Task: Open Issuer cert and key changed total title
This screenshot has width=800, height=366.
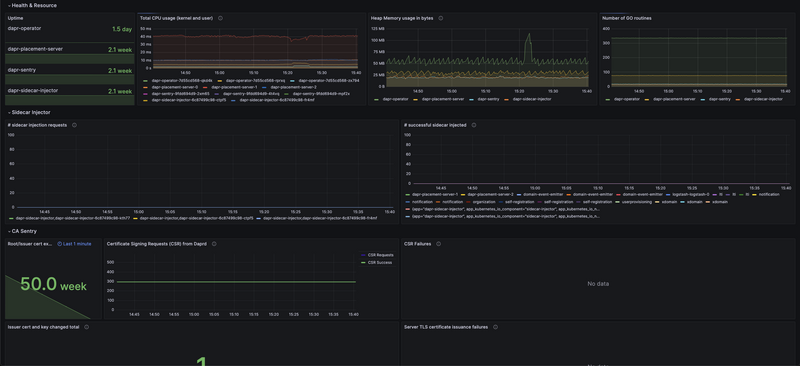Action: tap(43, 327)
